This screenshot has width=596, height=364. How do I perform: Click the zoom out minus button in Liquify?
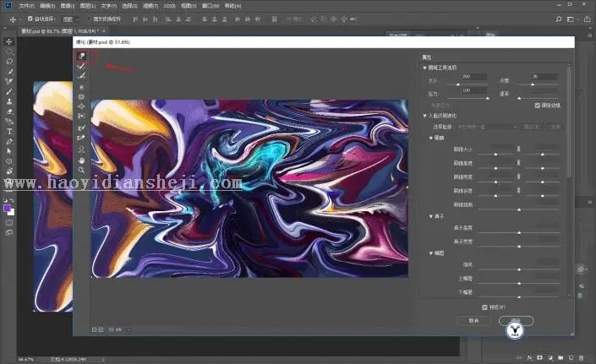click(95, 329)
